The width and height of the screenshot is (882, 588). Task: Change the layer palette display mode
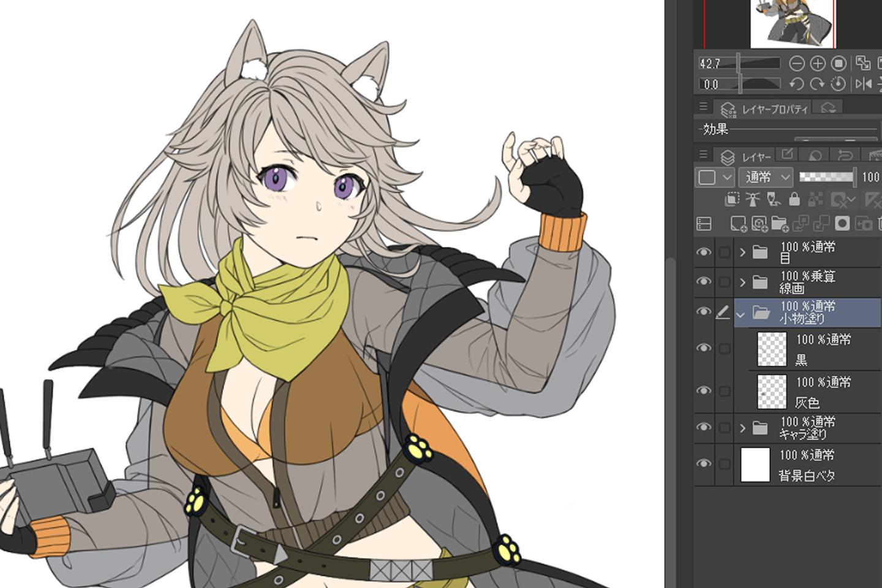coord(704,224)
